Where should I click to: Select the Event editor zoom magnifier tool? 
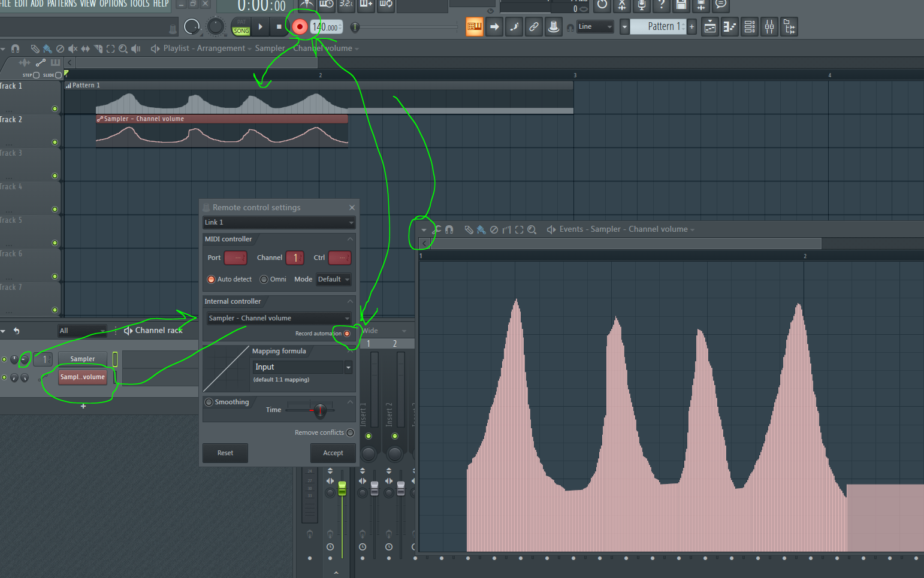click(x=532, y=229)
